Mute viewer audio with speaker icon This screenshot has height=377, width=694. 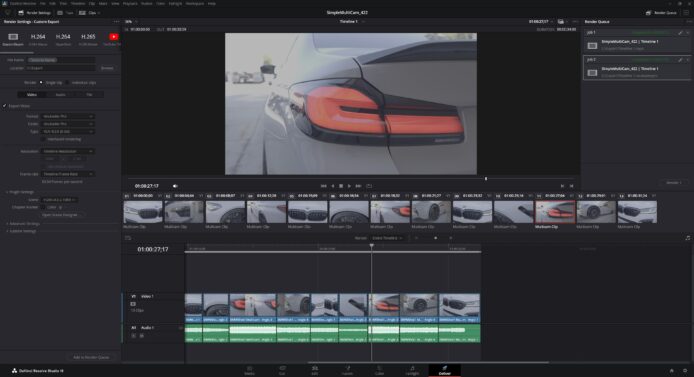175,186
